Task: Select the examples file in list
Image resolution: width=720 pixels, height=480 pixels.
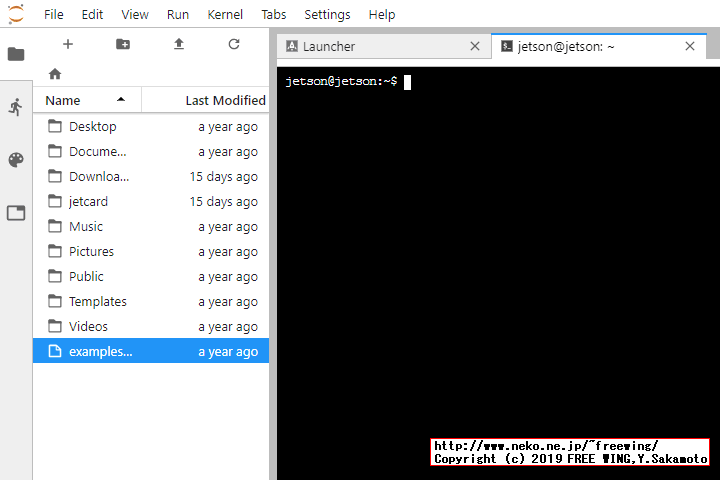Action: point(100,351)
